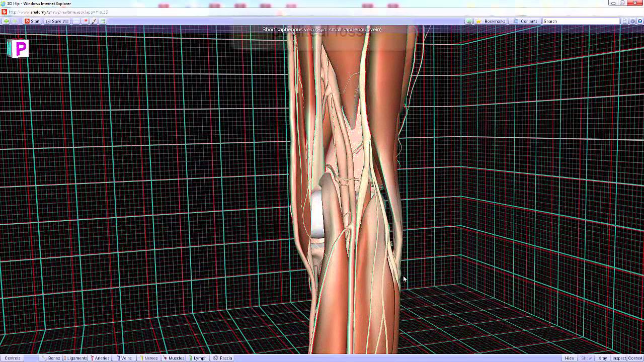Click the browser address bar URL
This screenshot has height=362, width=644.
(58, 12)
